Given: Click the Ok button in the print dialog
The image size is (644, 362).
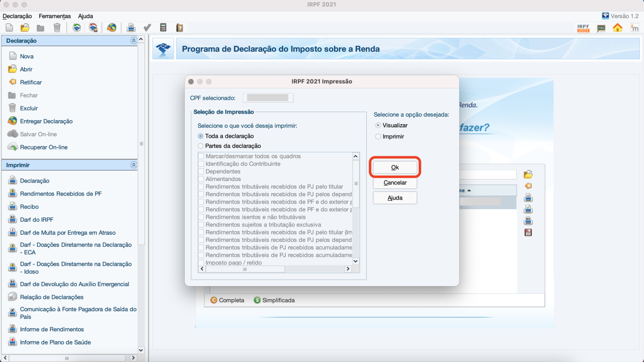Looking at the screenshot, I should 394,167.
